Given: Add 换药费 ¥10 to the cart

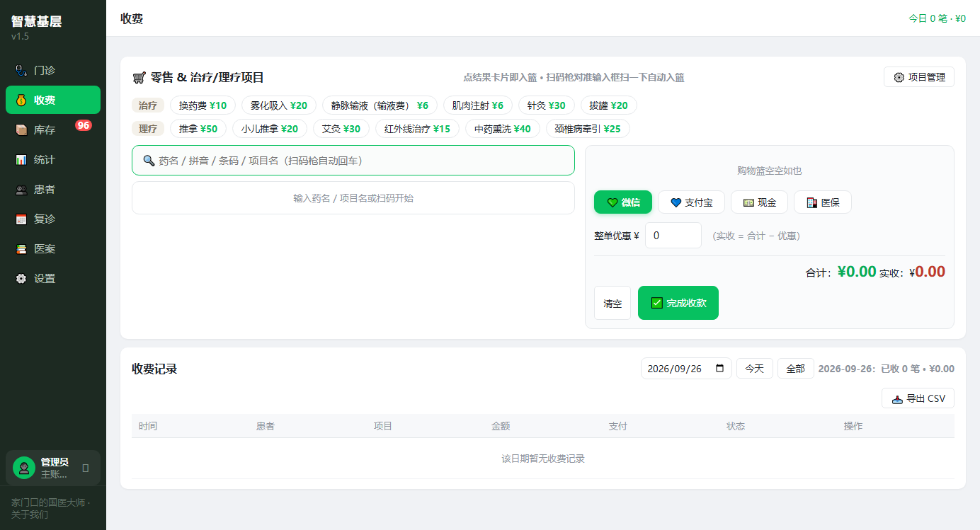Looking at the screenshot, I should [x=203, y=105].
